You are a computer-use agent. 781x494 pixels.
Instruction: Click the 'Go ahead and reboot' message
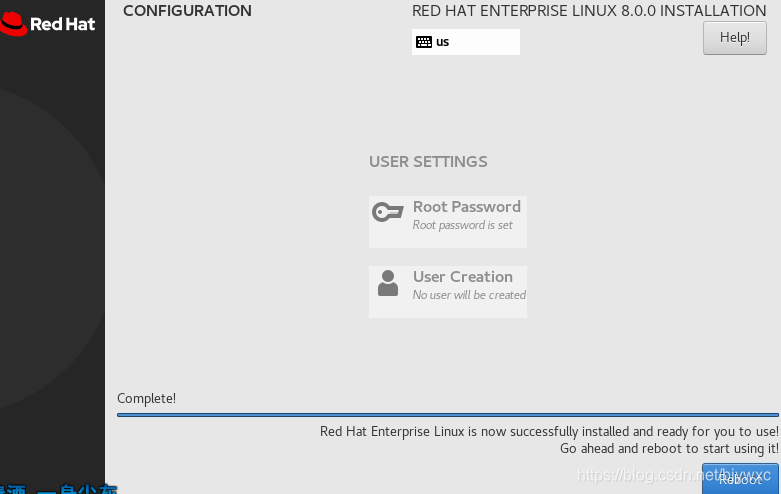click(x=669, y=449)
